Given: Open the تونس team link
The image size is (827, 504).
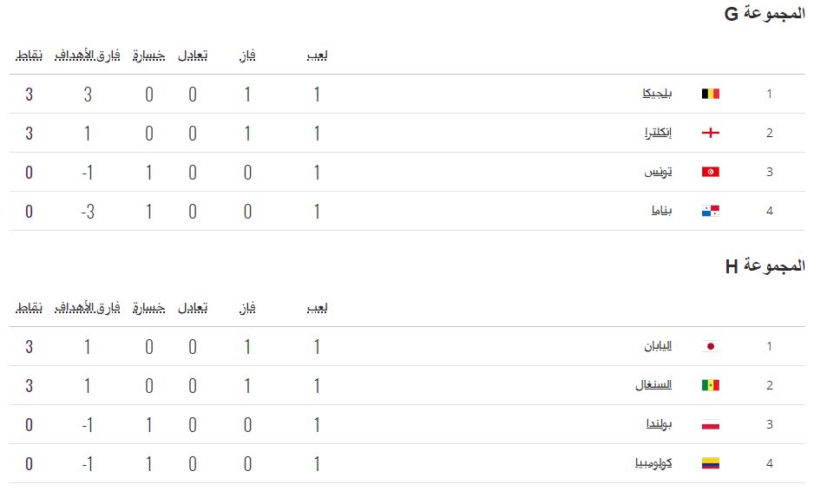Looking at the screenshot, I should (658, 172).
